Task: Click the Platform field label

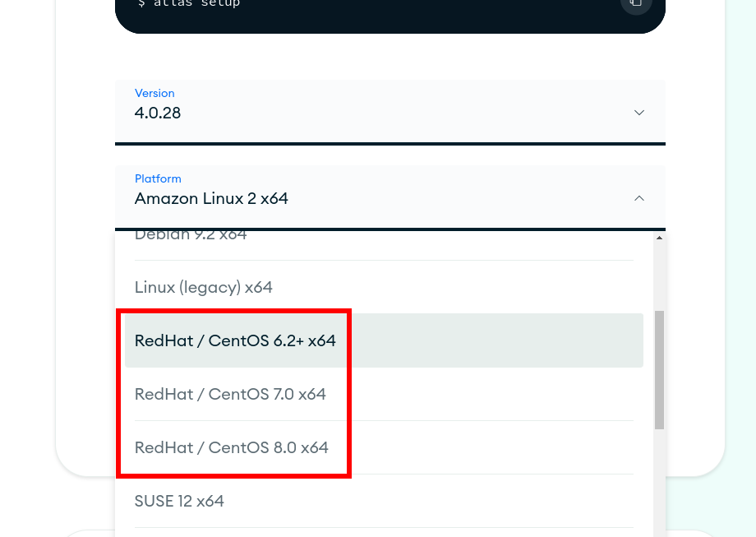Action: pos(158,178)
